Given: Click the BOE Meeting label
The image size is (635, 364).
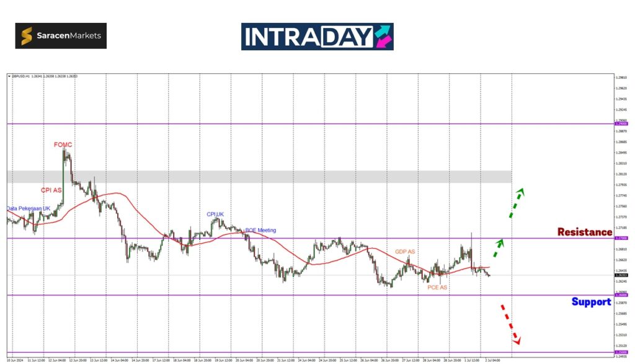Looking at the screenshot, I should coord(260,230).
